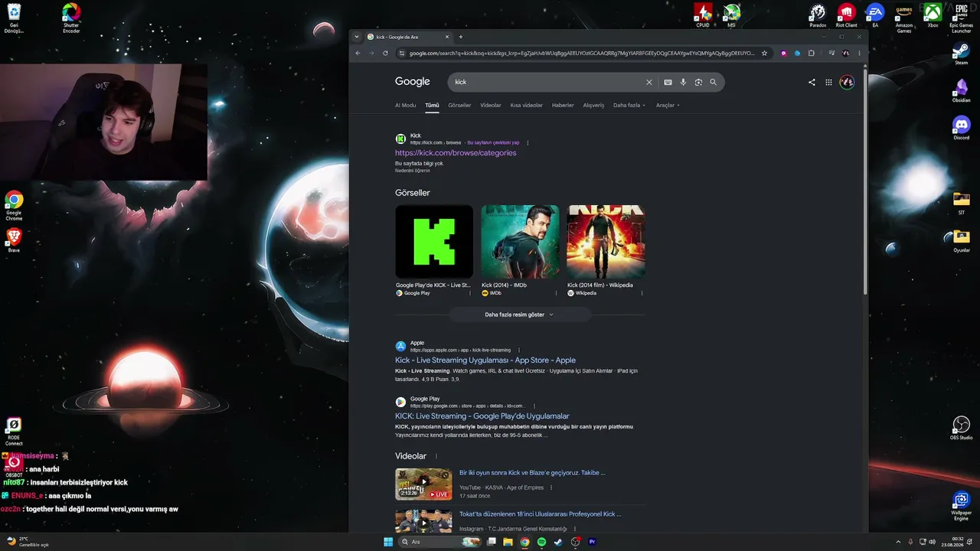Open the Windows Start menu
This screenshot has width=980, height=551.
point(388,542)
